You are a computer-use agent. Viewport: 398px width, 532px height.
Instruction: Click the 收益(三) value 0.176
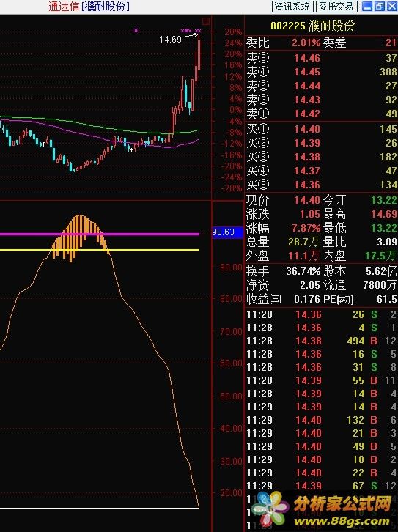point(306,299)
